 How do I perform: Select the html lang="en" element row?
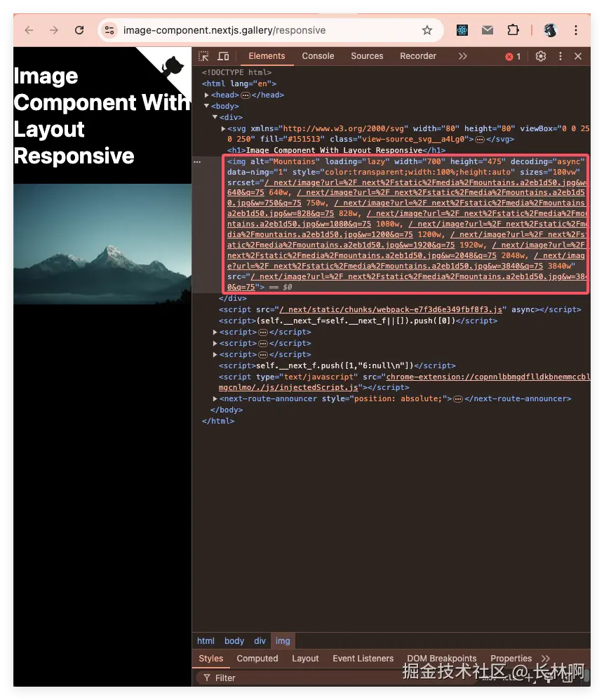coord(239,83)
